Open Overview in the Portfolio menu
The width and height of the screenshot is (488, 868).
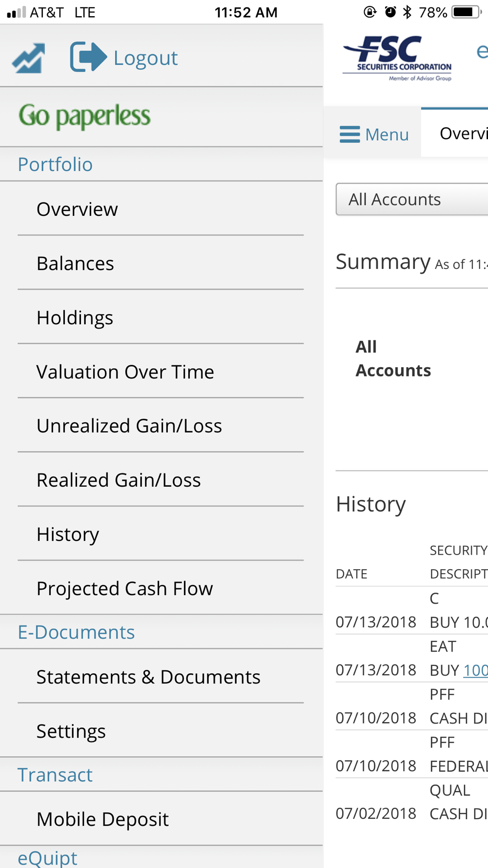click(x=77, y=209)
